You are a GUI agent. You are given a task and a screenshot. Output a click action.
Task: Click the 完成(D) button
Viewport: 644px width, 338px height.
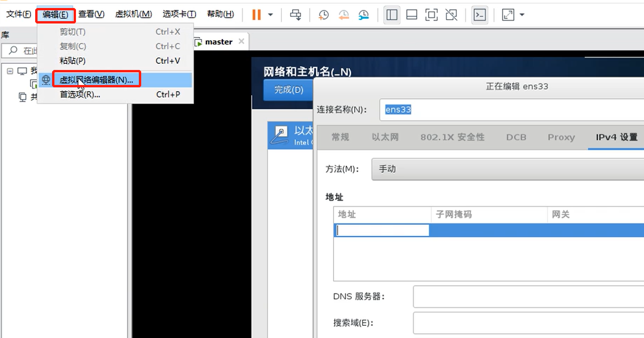pyautogui.click(x=288, y=90)
